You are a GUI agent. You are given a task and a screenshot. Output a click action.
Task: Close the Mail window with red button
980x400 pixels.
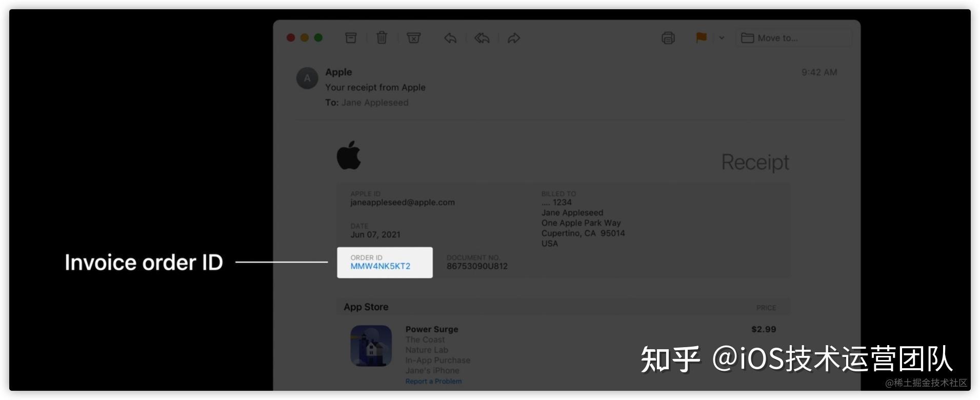(291, 38)
